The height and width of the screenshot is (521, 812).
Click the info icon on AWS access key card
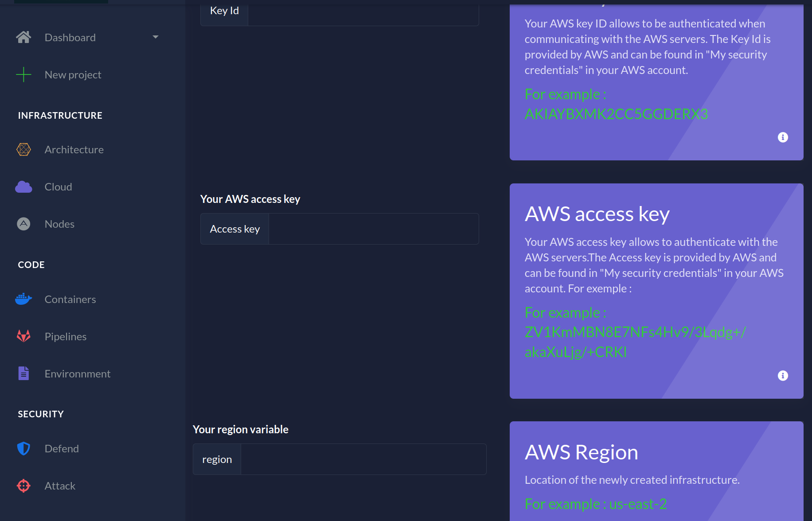pyautogui.click(x=783, y=376)
